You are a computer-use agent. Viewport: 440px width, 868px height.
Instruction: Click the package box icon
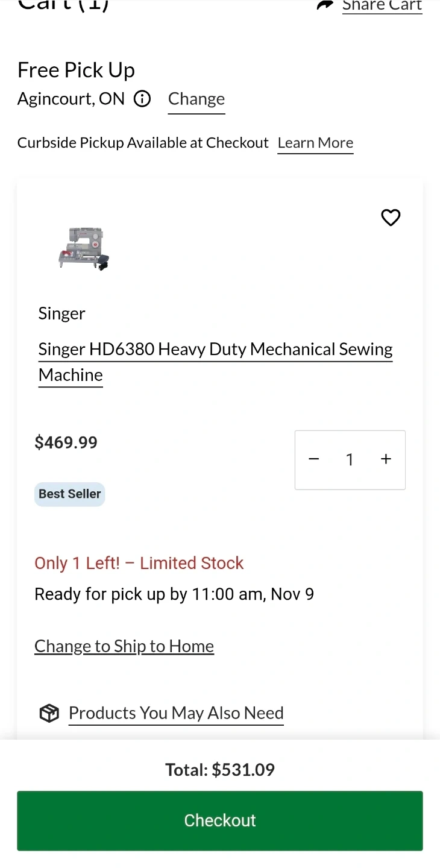[49, 714]
